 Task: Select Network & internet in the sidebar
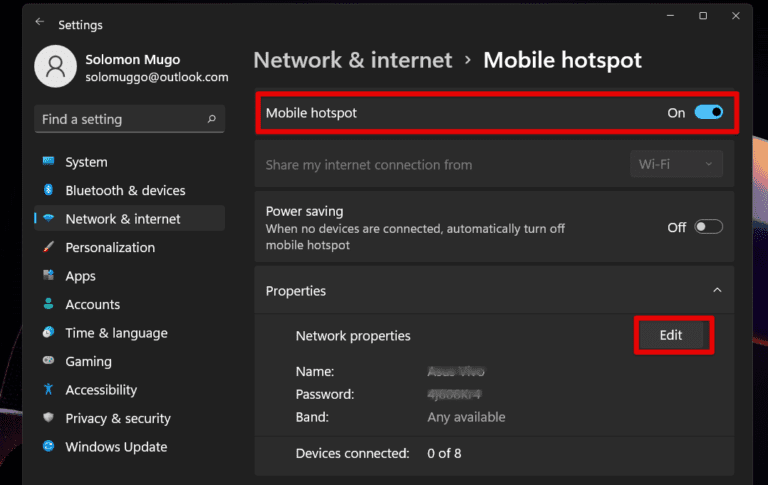123,219
